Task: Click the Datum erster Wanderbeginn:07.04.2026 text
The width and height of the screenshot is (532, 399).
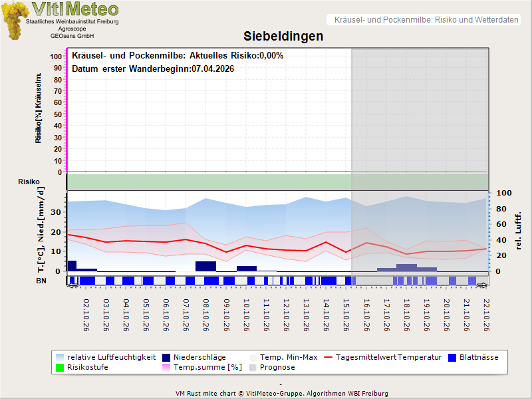Action: coord(153,69)
